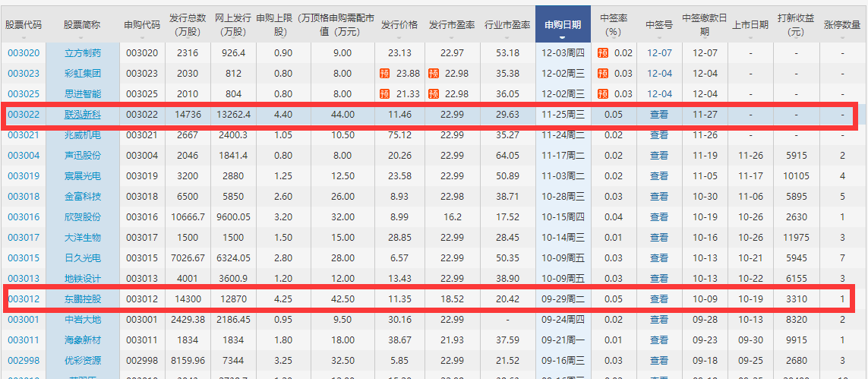Click the 预 badge in 彩虹集团's 发行市盈率 cell
Viewport: 868px width, 379px height.
pos(434,74)
